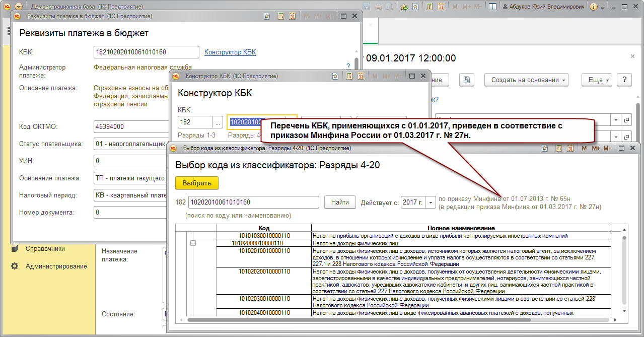Click the report document icon button
The height and width of the screenshot is (337, 644).
tap(467, 80)
